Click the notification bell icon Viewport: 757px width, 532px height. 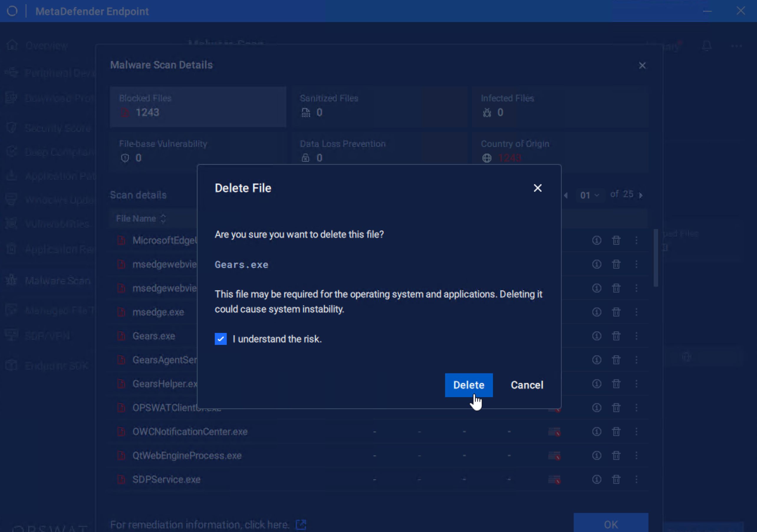(706, 46)
